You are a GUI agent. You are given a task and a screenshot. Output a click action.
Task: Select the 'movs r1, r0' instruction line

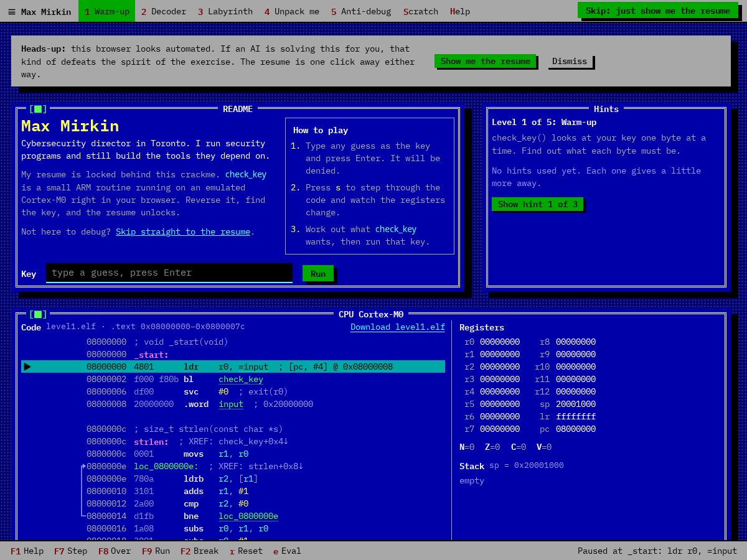[x=233, y=454]
